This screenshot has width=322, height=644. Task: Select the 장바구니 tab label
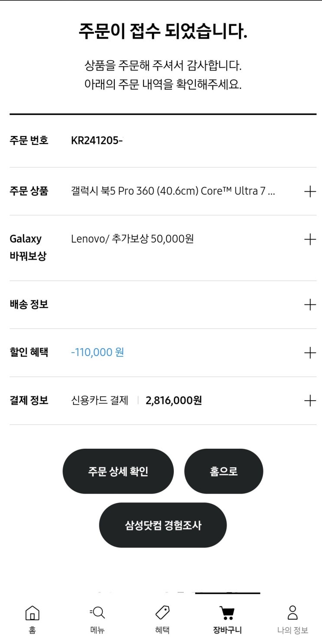tap(227, 630)
